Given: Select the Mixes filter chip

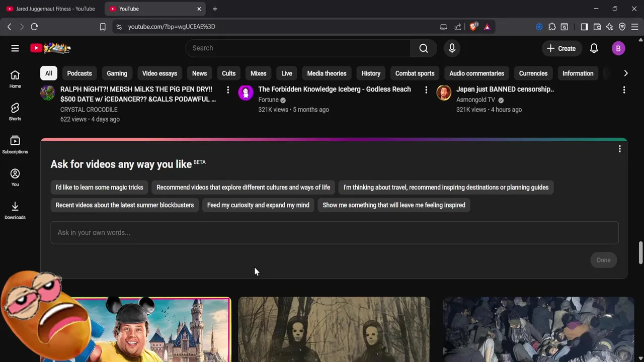Looking at the screenshot, I should click(258, 73).
